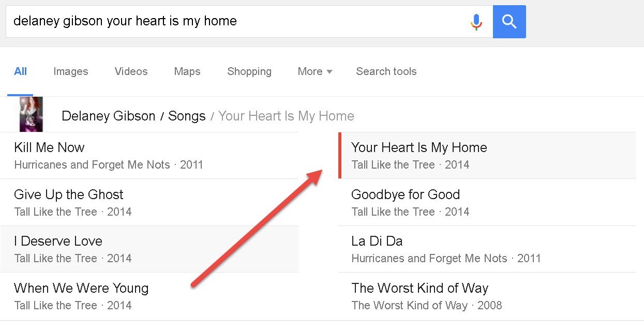
Task: Select the All results tab
Action: (21, 71)
